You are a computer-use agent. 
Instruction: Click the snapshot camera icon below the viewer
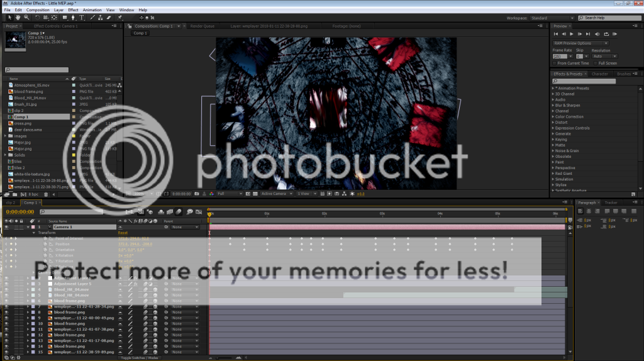point(197,194)
